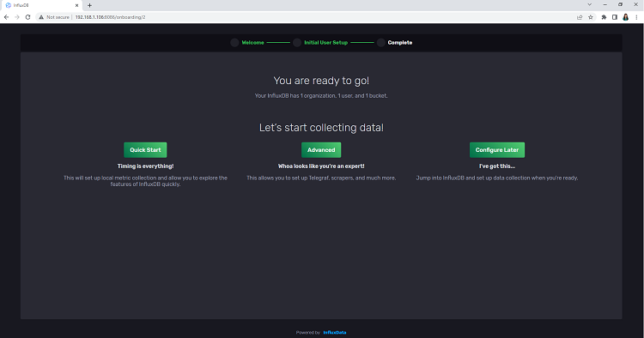Click the 'I've got this...' text
The image size is (644, 338).
497,166
